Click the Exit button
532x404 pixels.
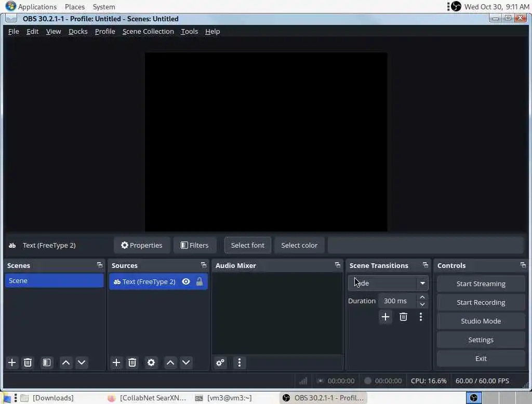coord(481,358)
